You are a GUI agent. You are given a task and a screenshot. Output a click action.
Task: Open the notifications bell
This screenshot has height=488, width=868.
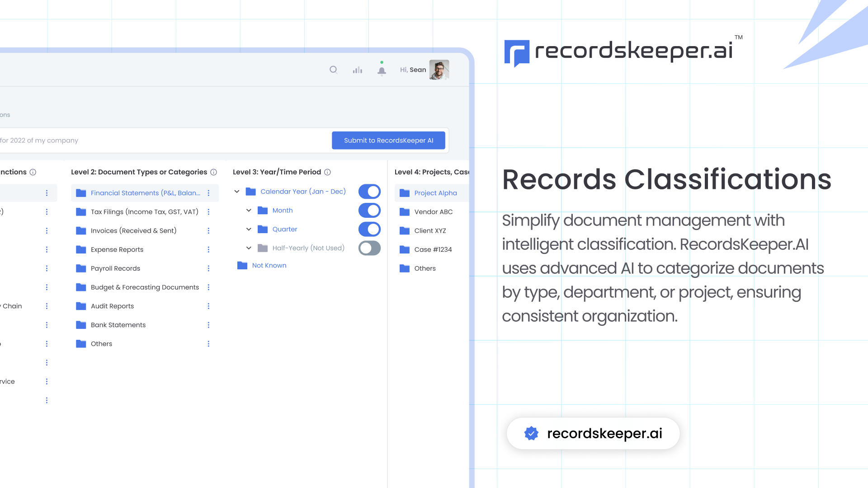point(382,70)
